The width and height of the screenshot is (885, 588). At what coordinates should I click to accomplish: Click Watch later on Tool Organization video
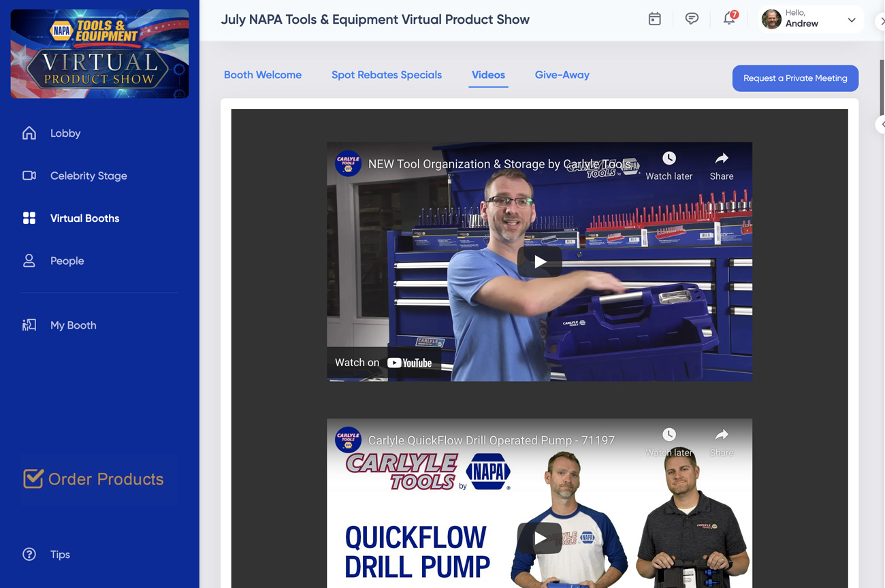click(669, 165)
